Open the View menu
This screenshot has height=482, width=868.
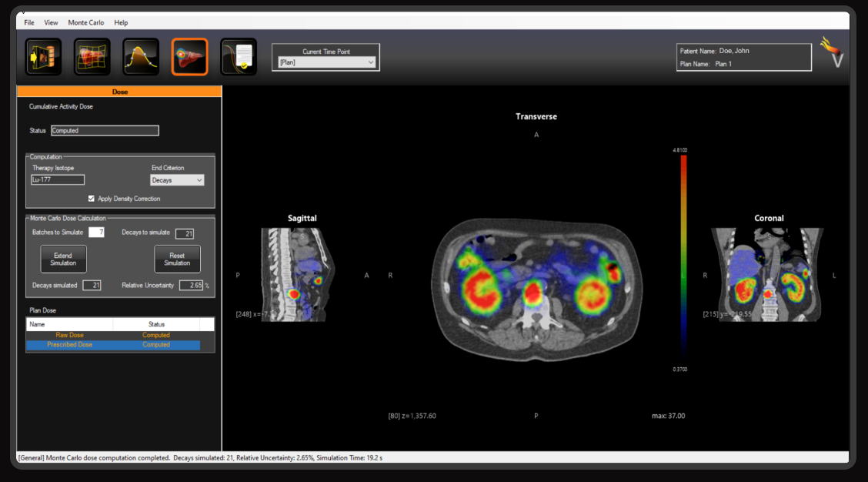(51, 23)
